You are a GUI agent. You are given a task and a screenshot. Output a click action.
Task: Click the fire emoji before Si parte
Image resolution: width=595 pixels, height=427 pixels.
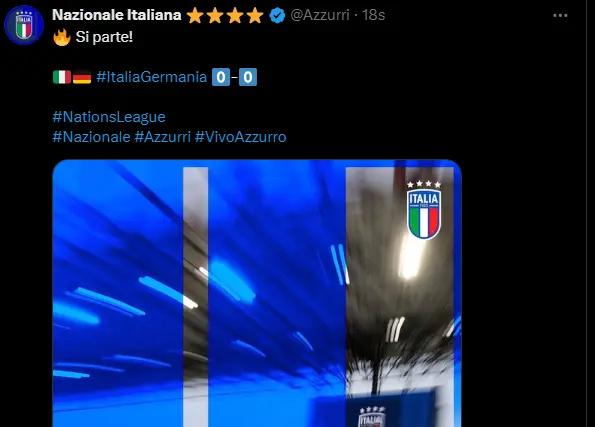click(62, 37)
